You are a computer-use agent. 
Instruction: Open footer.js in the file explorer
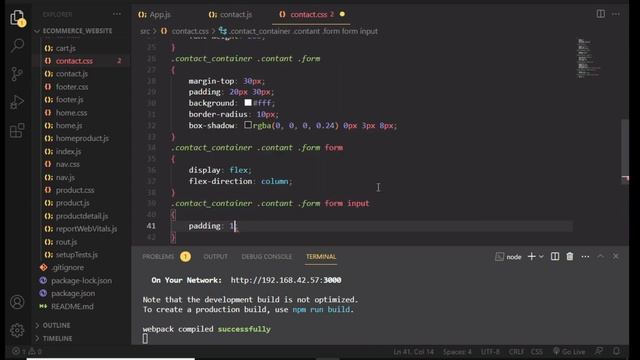pos(69,100)
